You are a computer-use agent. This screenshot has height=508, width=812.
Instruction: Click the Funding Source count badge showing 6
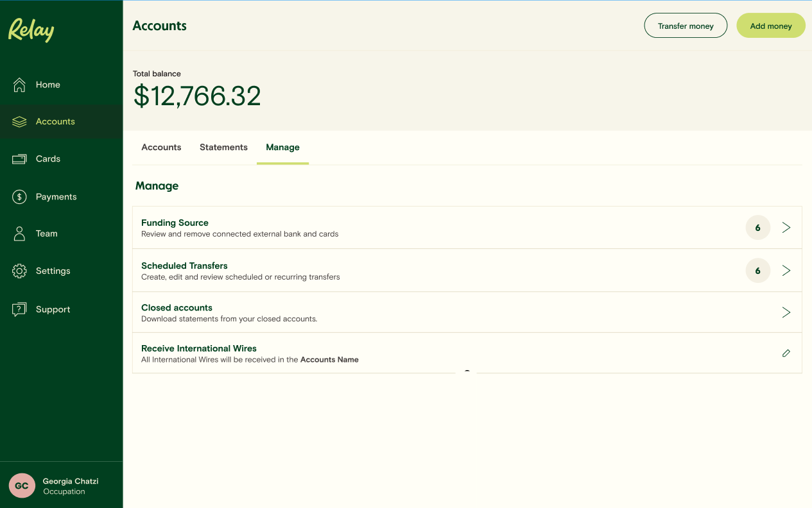(757, 228)
